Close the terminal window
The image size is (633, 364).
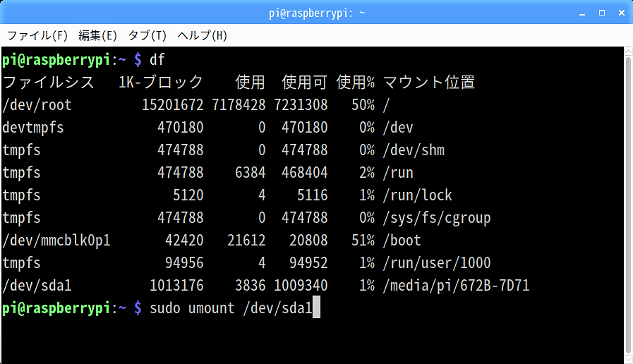pyautogui.click(x=622, y=13)
